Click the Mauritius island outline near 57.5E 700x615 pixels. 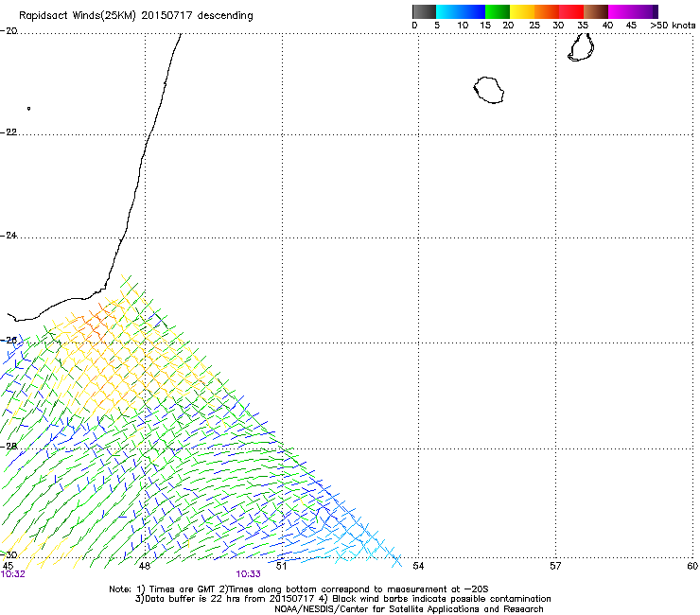coord(581,47)
